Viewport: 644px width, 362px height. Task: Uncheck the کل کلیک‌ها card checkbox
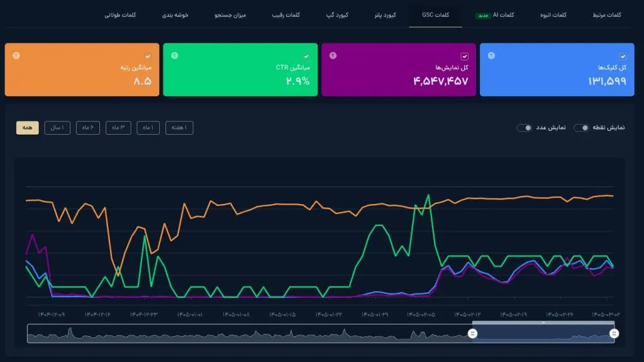point(623,57)
